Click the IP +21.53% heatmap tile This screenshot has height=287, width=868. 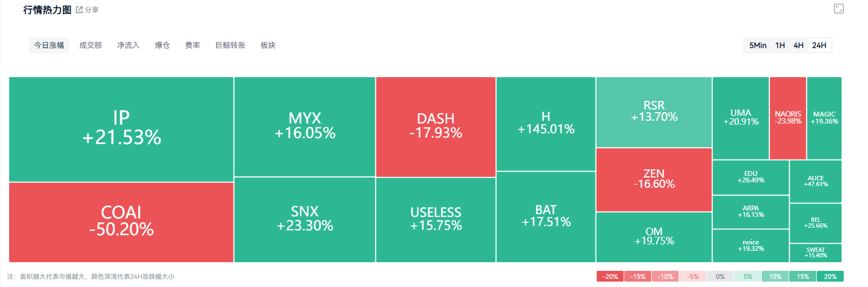pos(121,129)
